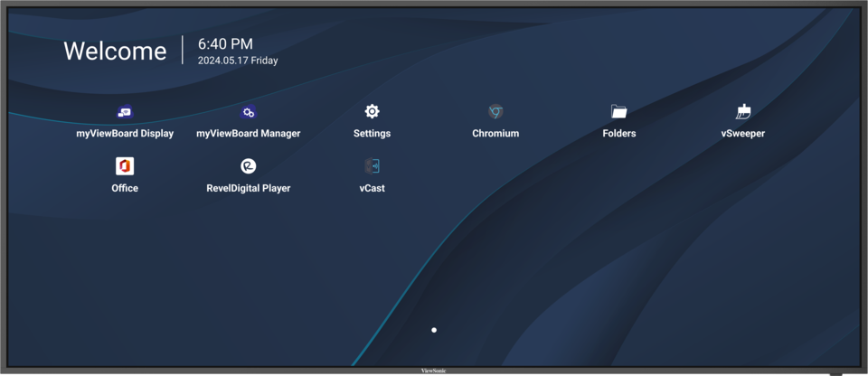Launch the myViewBoard Manager icon
Image resolution: width=868 pixels, height=376 pixels.
[x=248, y=112]
